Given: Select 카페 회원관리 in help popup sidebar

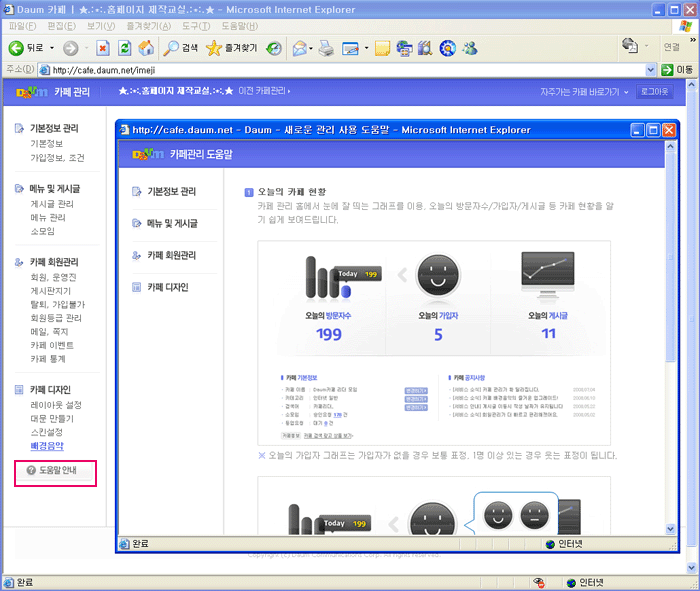Looking at the screenshot, I should pyautogui.click(x=171, y=255).
